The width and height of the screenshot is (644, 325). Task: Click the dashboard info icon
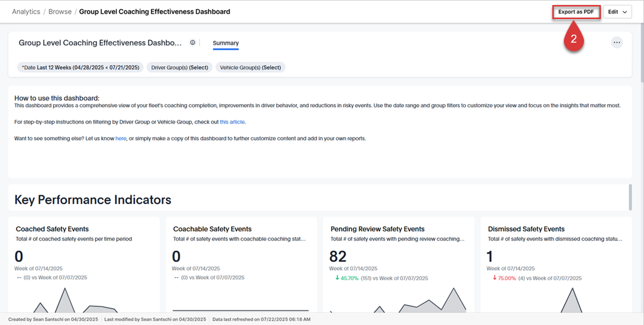192,42
